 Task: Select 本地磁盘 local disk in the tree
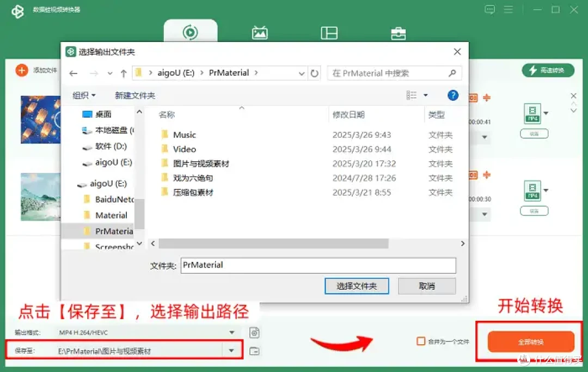point(107,130)
